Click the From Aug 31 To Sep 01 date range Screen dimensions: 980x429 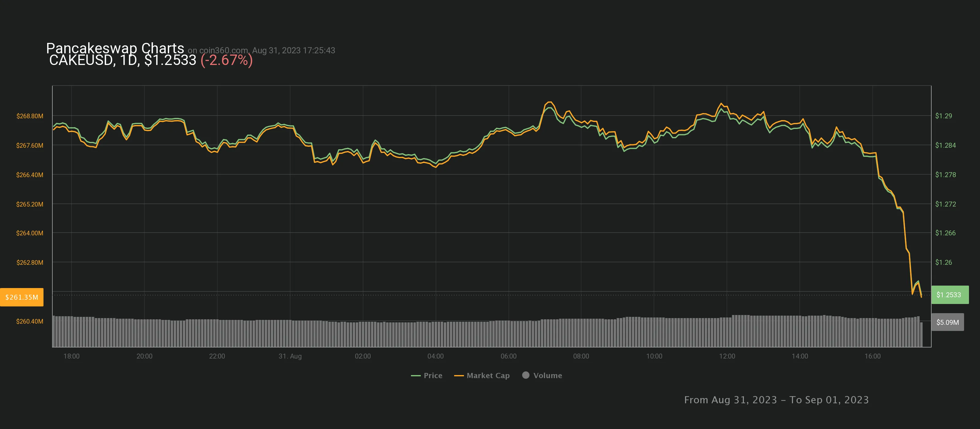tap(776, 400)
